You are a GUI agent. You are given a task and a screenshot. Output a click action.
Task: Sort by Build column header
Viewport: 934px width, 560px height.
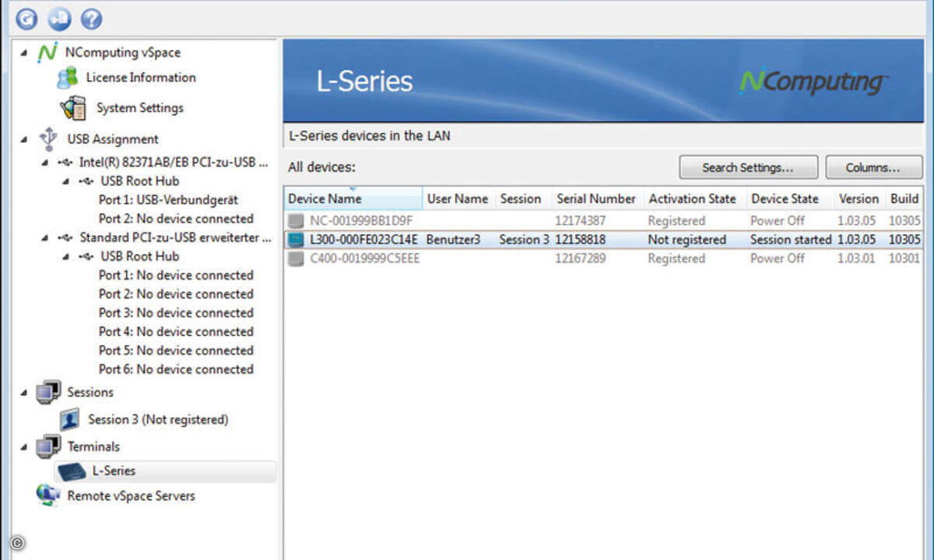pos(905,199)
